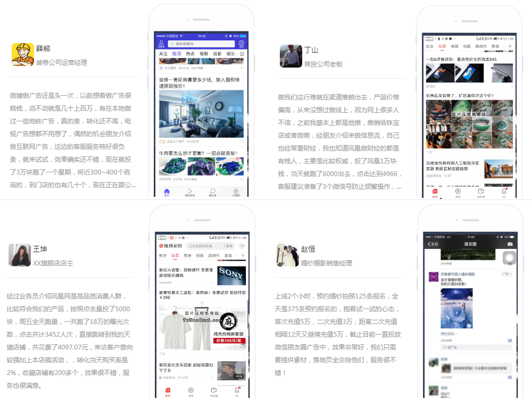Select the 成都 tab in the blue-header phone
This screenshot has width=532, height=399.
click(x=217, y=54)
